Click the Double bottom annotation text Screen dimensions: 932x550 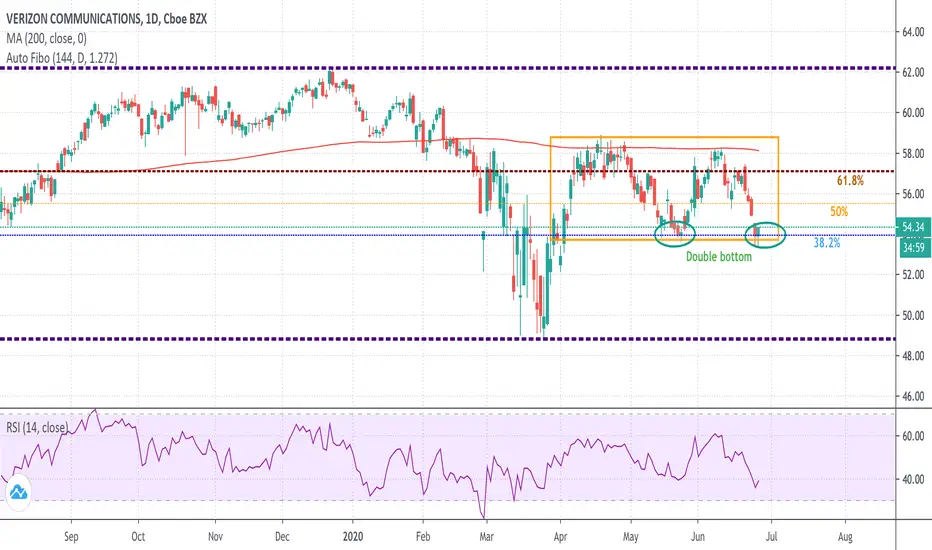coord(719,257)
